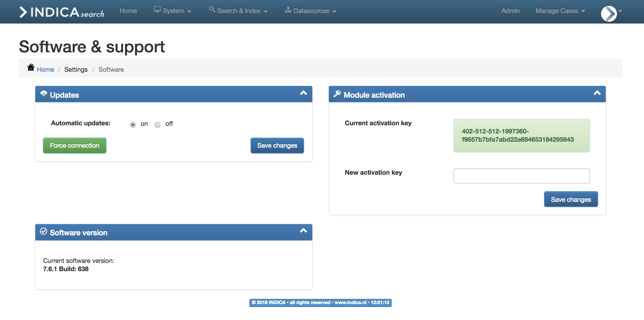Collapse the Module activation panel
644x320 pixels.
pyautogui.click(x=597, y=93)
